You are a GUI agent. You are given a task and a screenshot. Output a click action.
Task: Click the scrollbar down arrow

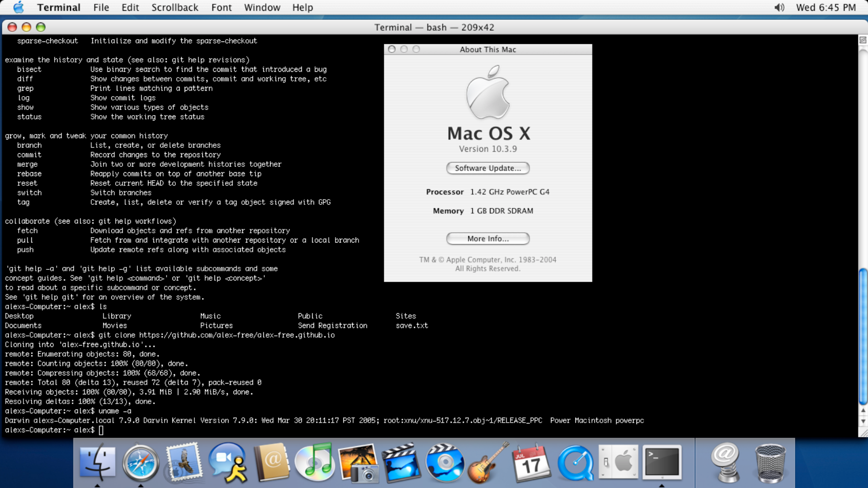coord(863,421)
